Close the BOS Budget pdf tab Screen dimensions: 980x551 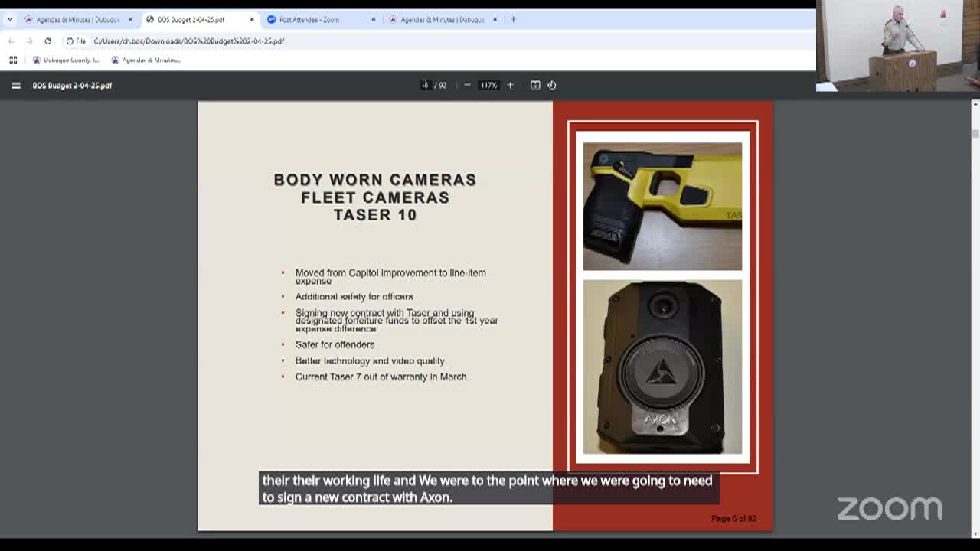point(252,20)
